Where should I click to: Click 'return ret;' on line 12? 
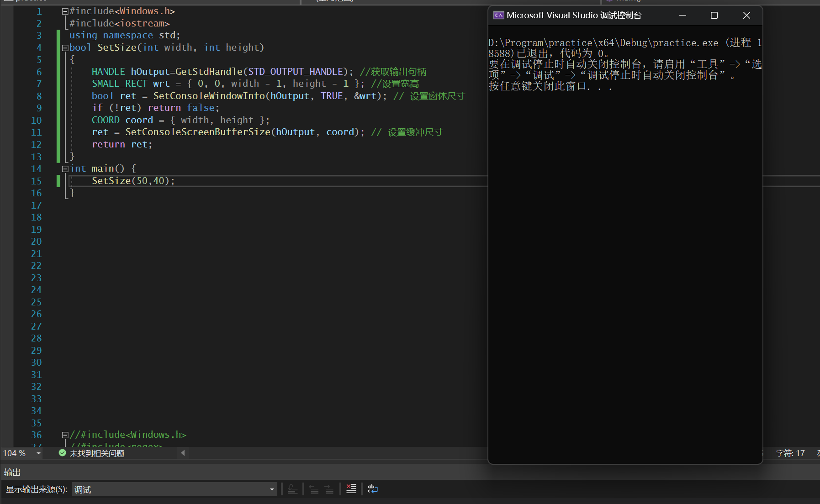point(122,144)
